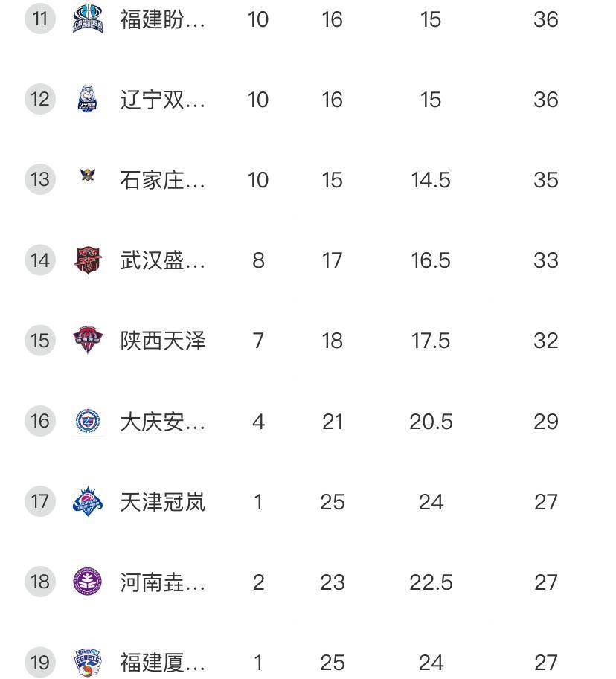This screenshot has width=616, height=679.
Task: Click the rank 17 number badge
Action: click(40, 502)
